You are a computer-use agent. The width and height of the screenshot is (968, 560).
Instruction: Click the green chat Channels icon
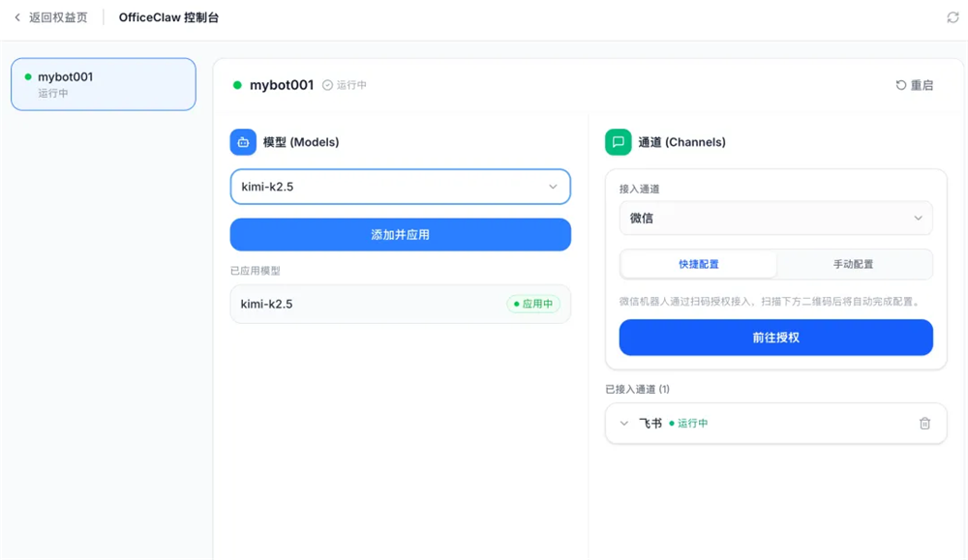(618, 142)
